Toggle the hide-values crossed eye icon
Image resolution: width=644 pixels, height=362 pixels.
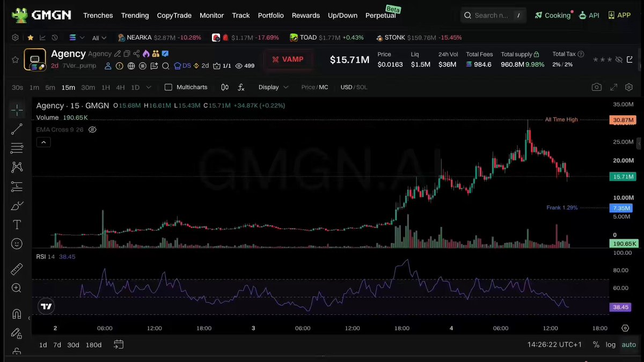[x=619, y=59]
